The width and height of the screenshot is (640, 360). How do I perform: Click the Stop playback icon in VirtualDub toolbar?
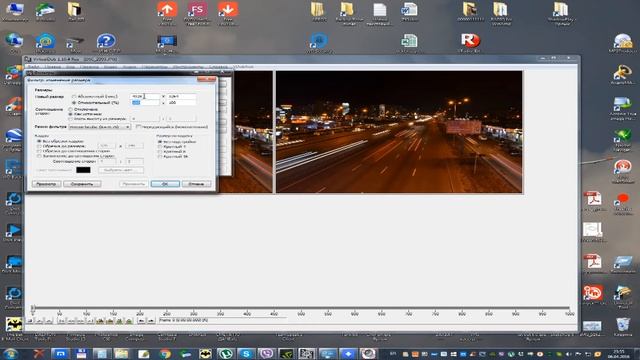(30, 321)
